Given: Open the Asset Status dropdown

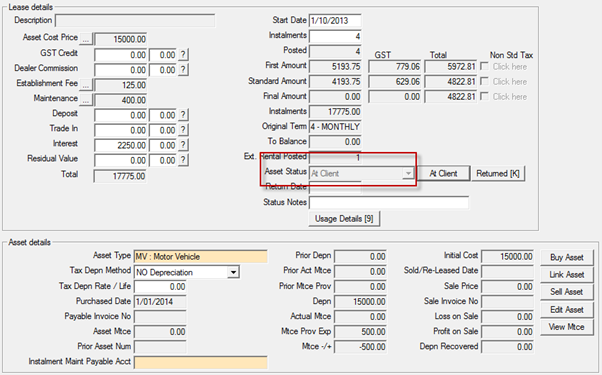Looking at the screenshot, I should pos(408,173).
